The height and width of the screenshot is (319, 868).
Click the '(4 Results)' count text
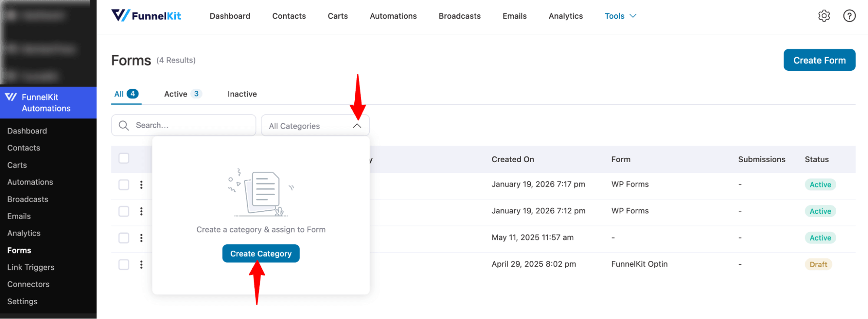click(176, 60)
